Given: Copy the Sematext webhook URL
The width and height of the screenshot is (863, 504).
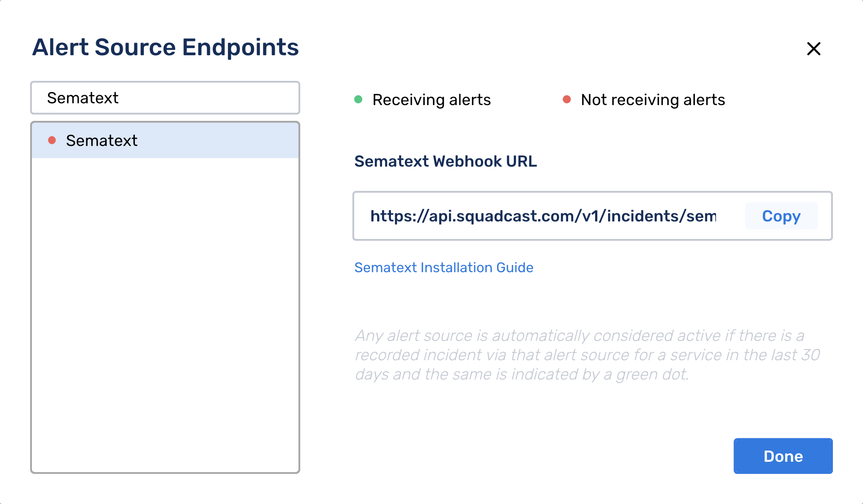Looking at the screenshot, I should (781, 216).
